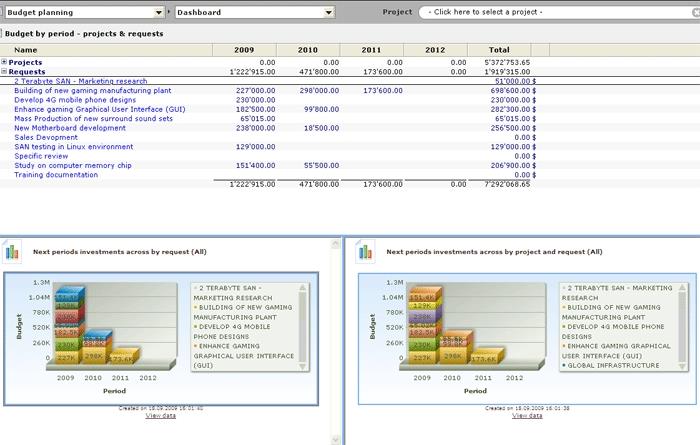The image size is (700, 445).
Task: Click the 227K bar segment in right chart
Action: 423,358
